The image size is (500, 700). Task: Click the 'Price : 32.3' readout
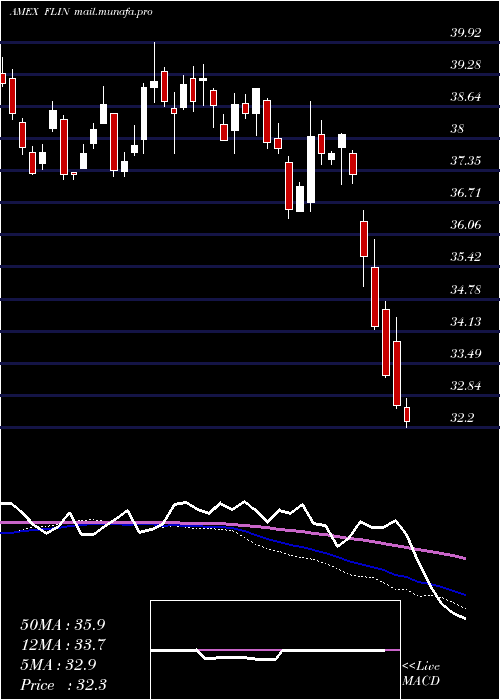pos(63,685)
